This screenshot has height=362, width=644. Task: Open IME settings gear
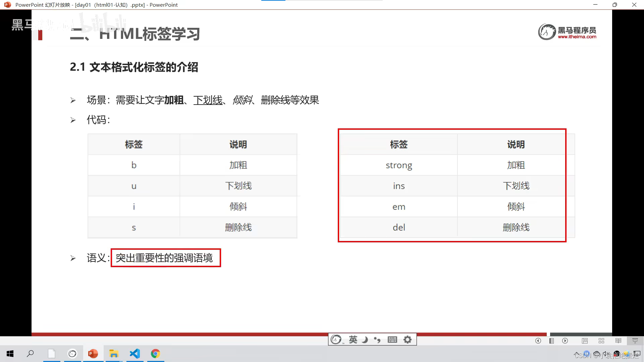pos(408,340)
